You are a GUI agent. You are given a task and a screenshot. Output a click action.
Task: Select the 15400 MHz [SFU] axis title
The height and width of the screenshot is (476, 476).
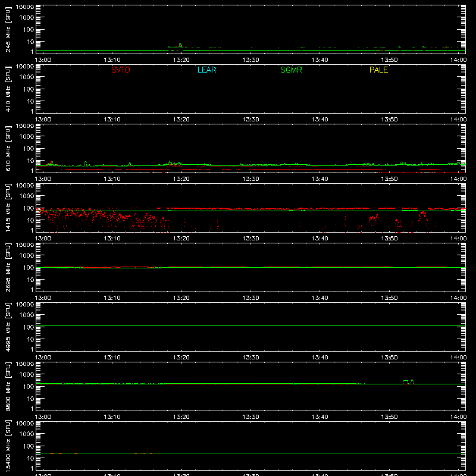point(8,446)
